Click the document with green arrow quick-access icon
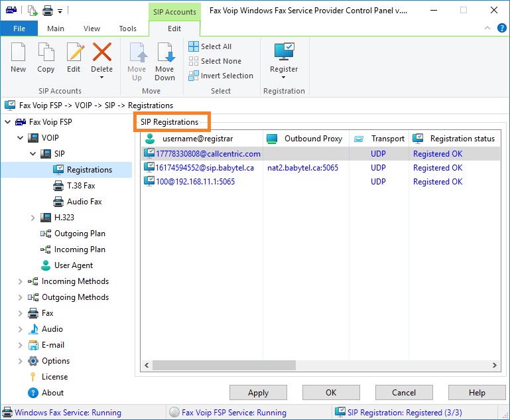The height and width of the screenshot is (420, 510). pos(32,11)
